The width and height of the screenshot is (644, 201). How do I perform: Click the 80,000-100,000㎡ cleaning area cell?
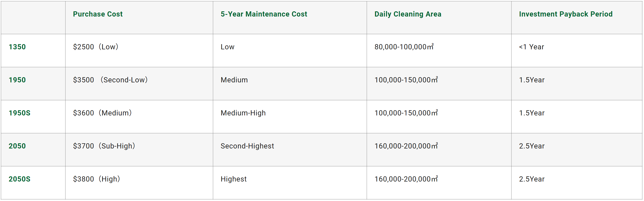pyautogui.click(x=404, y=47)
